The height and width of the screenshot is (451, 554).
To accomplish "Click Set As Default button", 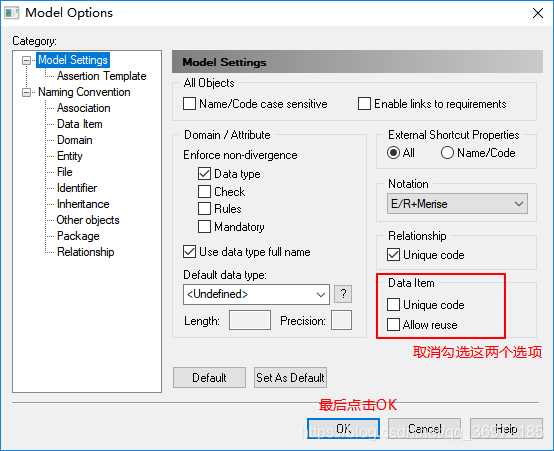I will [290, 378].
